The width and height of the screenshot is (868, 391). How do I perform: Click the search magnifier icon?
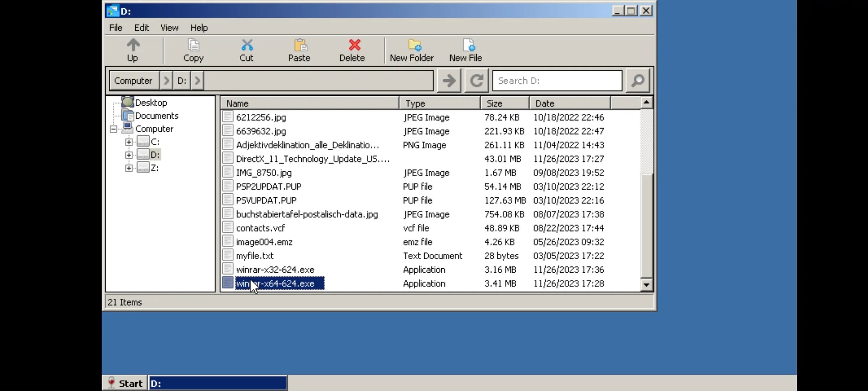(638, 80)
